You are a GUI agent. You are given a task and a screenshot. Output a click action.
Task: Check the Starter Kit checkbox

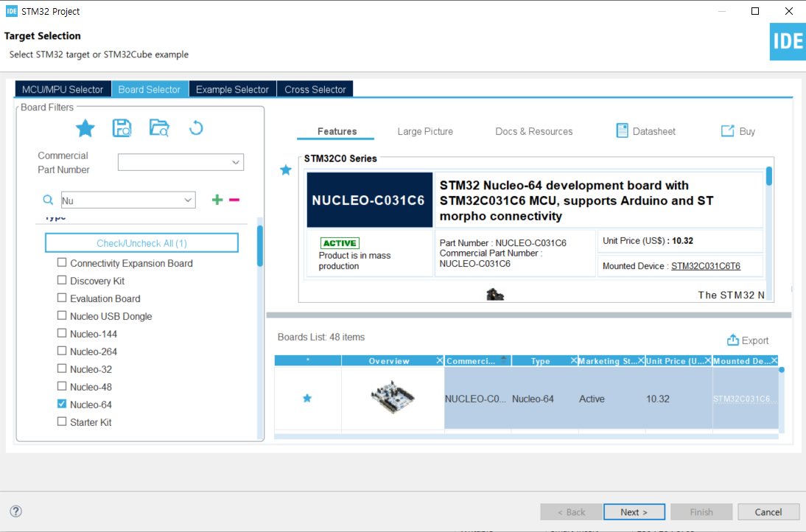(x=62, y=421)
